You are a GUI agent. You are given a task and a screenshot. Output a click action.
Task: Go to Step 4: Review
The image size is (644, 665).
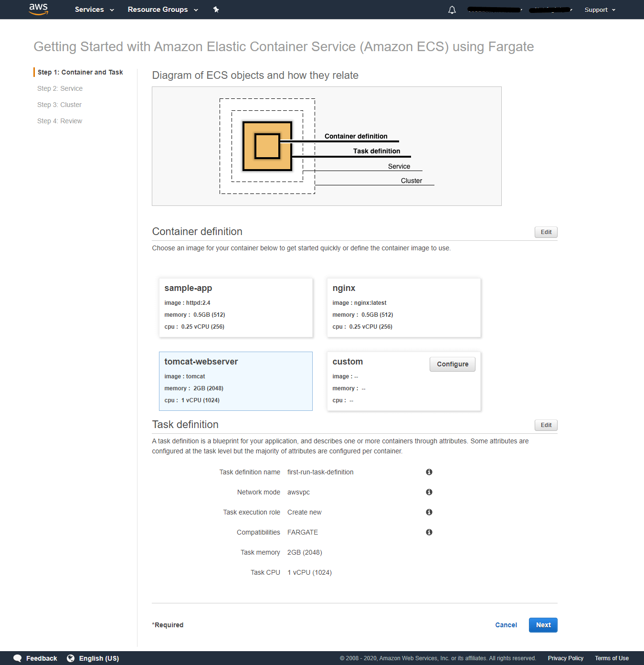click(60, 121)
